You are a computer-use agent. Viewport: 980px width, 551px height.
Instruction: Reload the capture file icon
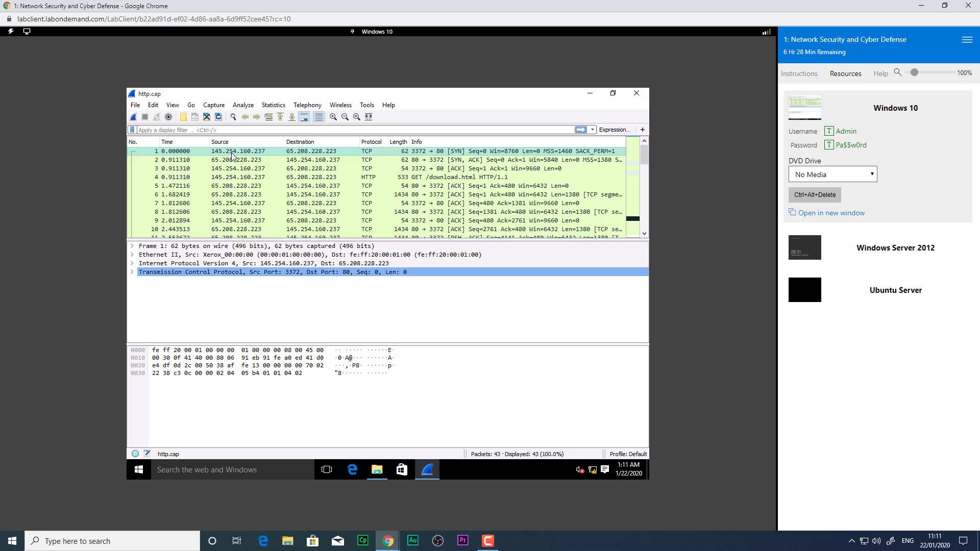(218, 117)
